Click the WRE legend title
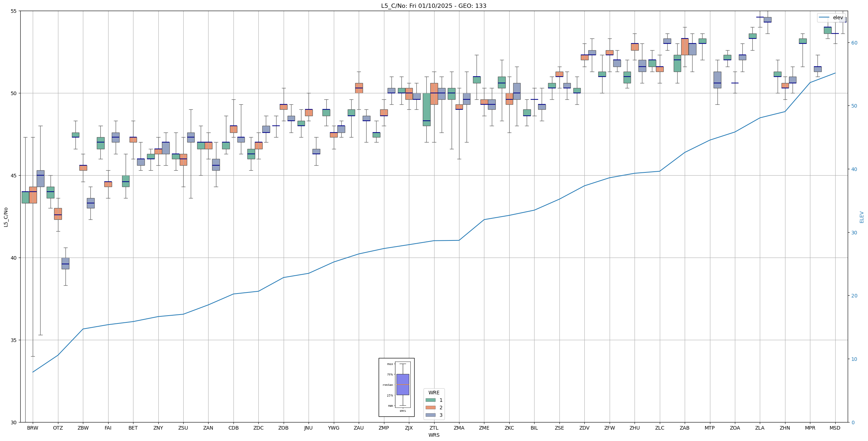The height and width of the screenshot is (441, 868). (x=433, y=393)
